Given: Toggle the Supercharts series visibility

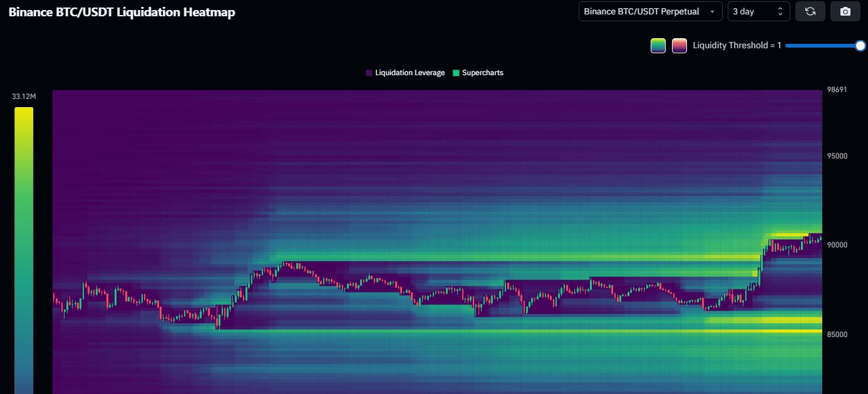Looking at the screenshot, I should (479, 73).
